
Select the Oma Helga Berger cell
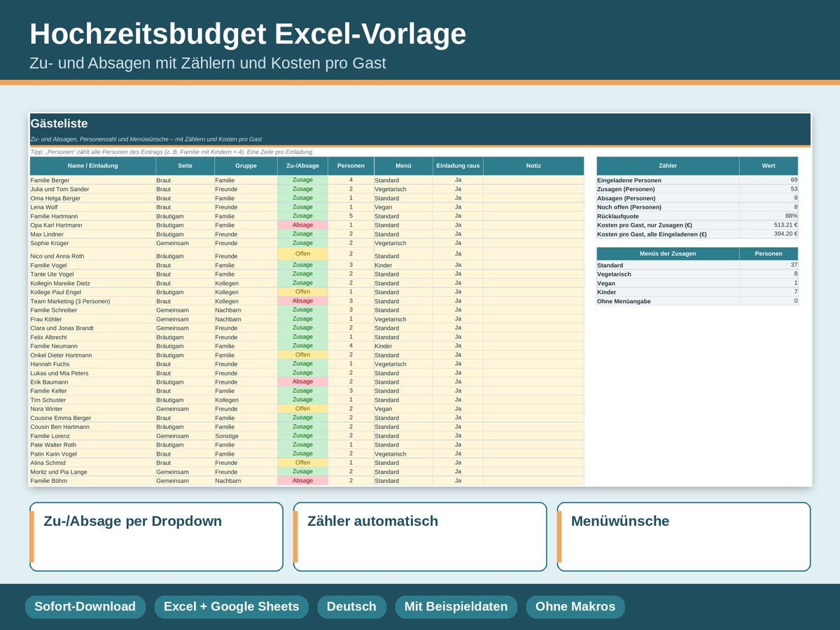pyautogui.click(x=92, y=198)
